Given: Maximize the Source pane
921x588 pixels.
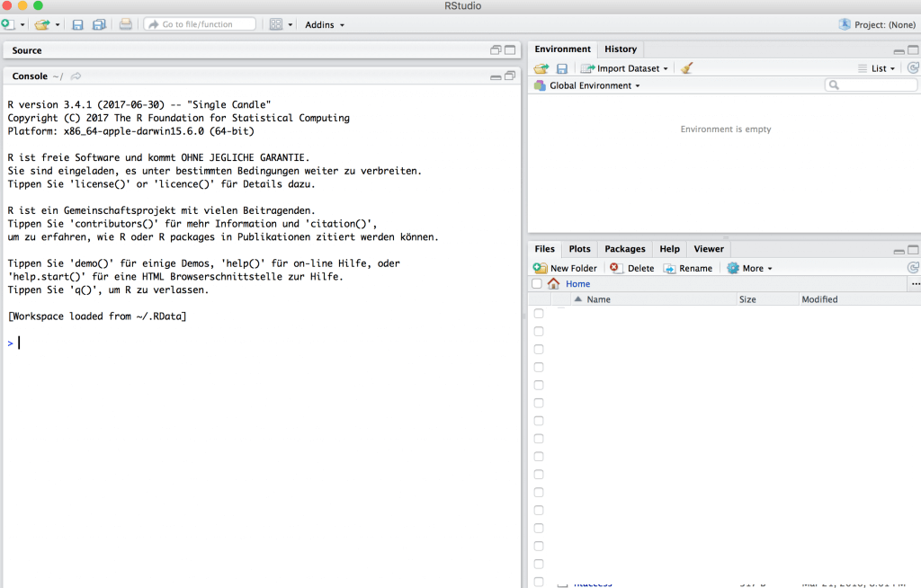Looking at the screenshot, I should (510, 50).
